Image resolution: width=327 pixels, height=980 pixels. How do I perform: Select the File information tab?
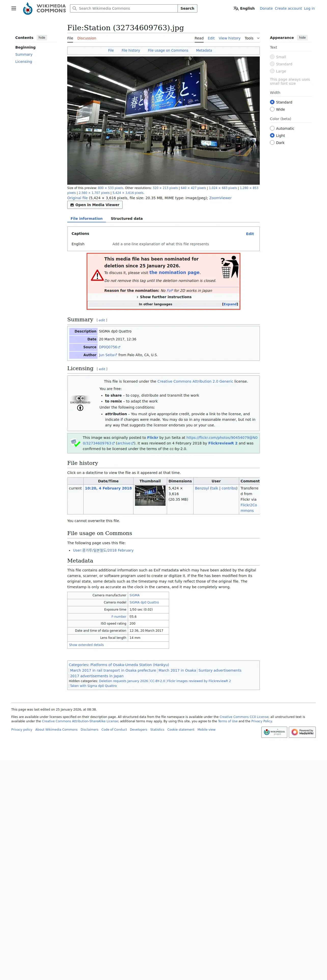click(86, 218)
